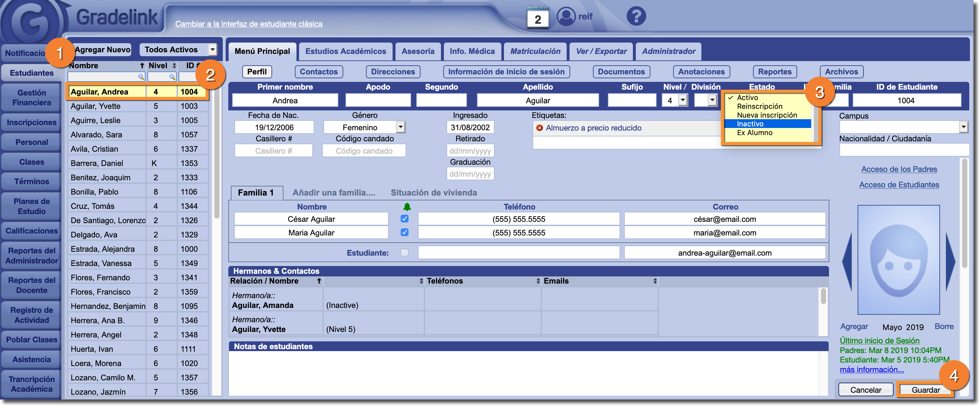Select Inactivo in the Estado list

coord(750,124)
